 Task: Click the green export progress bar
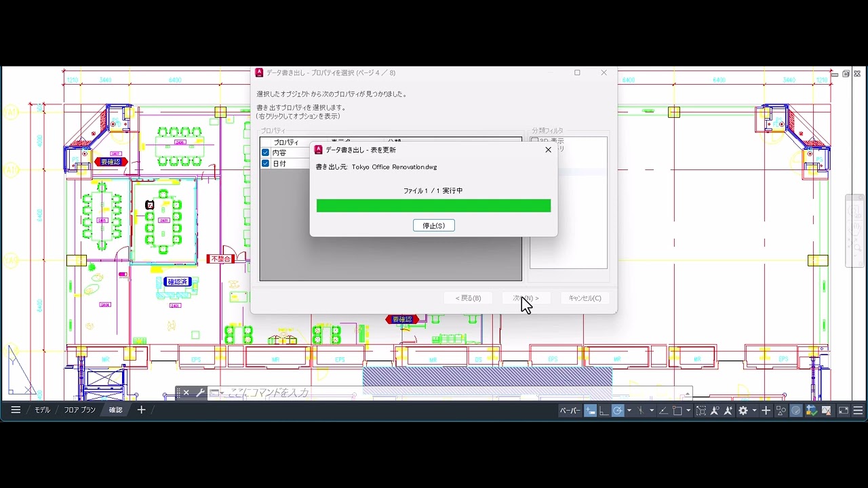pos(433,205)
